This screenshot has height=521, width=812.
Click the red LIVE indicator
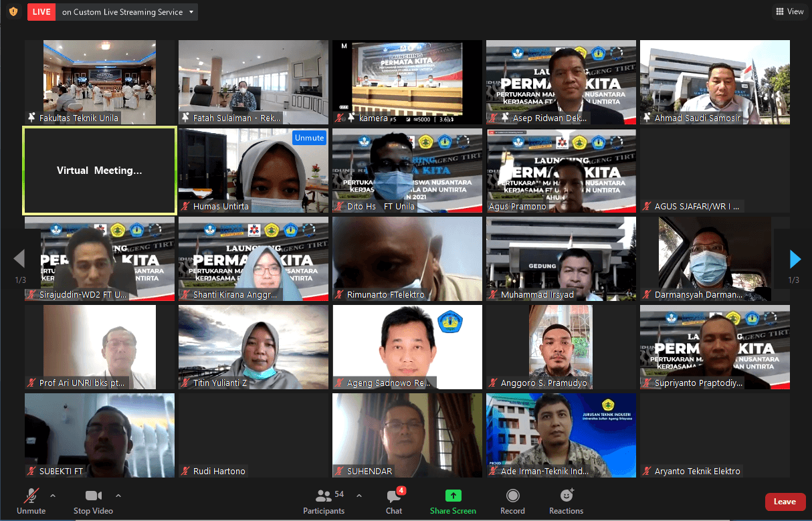click(41, 12)
